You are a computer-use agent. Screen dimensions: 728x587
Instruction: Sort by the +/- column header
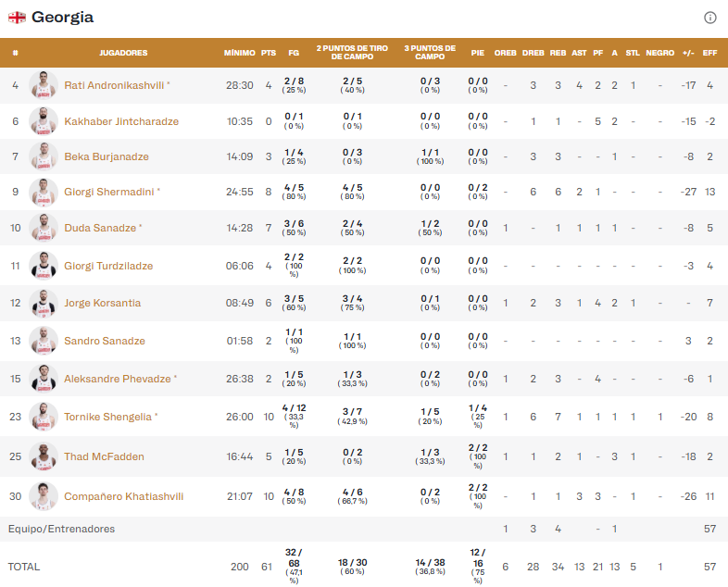point(688,53)
